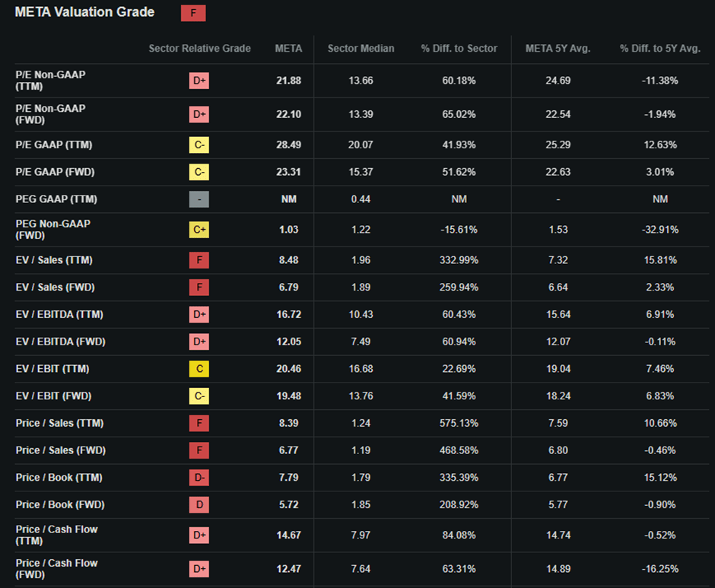Click sector median value 16.68

(x=361, y=369)
